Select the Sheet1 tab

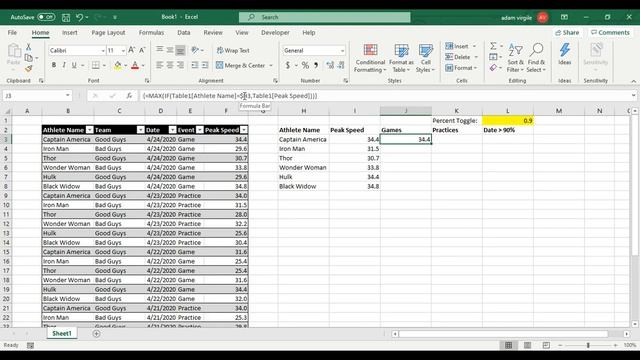point(62,333)
